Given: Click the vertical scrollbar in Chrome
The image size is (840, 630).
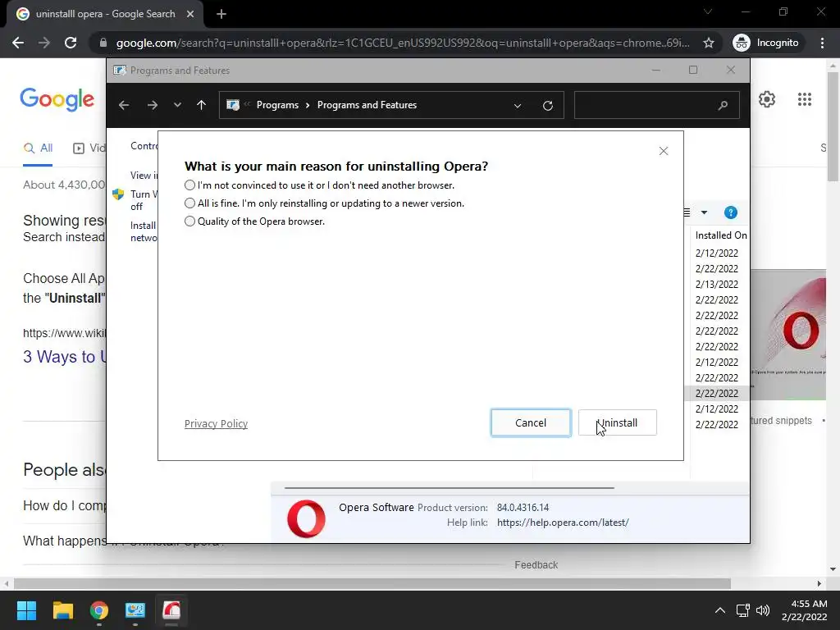Looking at the screenshot, I should pyautogui.click(x=833, y=127).
